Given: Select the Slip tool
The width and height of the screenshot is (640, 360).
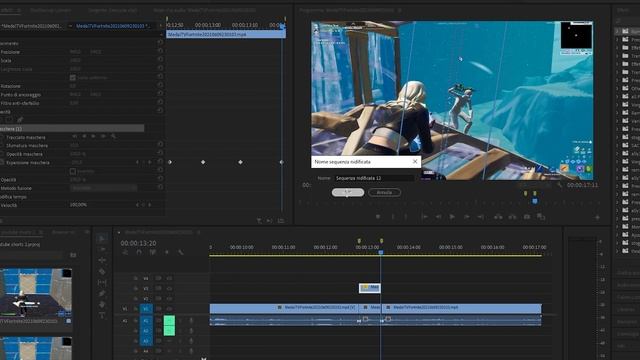Looking at the screenshot, I should click(102, 282).
